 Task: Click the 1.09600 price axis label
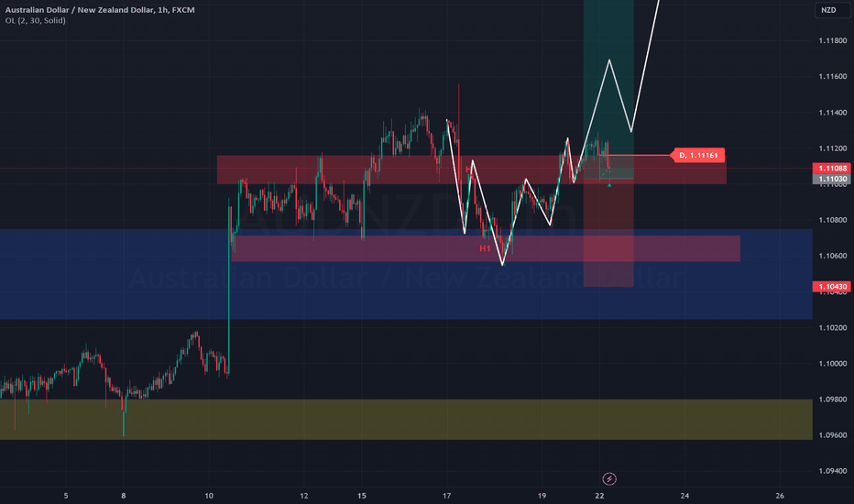tap(833, 434)
